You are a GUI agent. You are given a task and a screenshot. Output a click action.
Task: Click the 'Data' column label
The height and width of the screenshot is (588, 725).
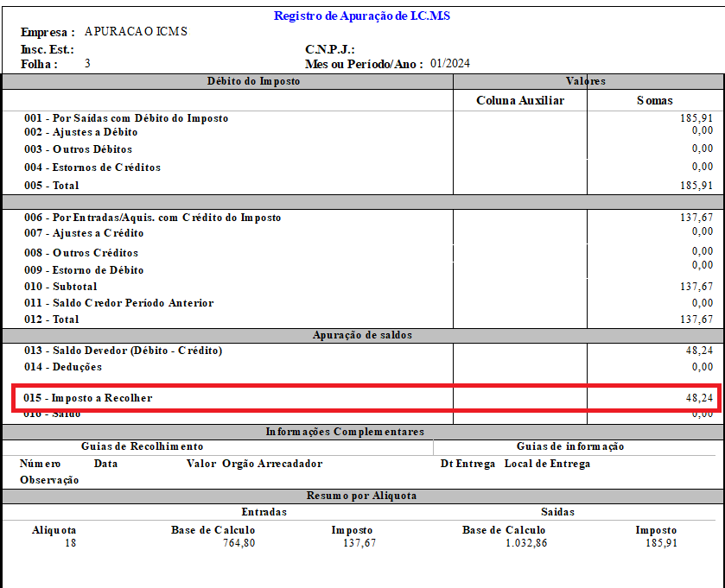105,464
